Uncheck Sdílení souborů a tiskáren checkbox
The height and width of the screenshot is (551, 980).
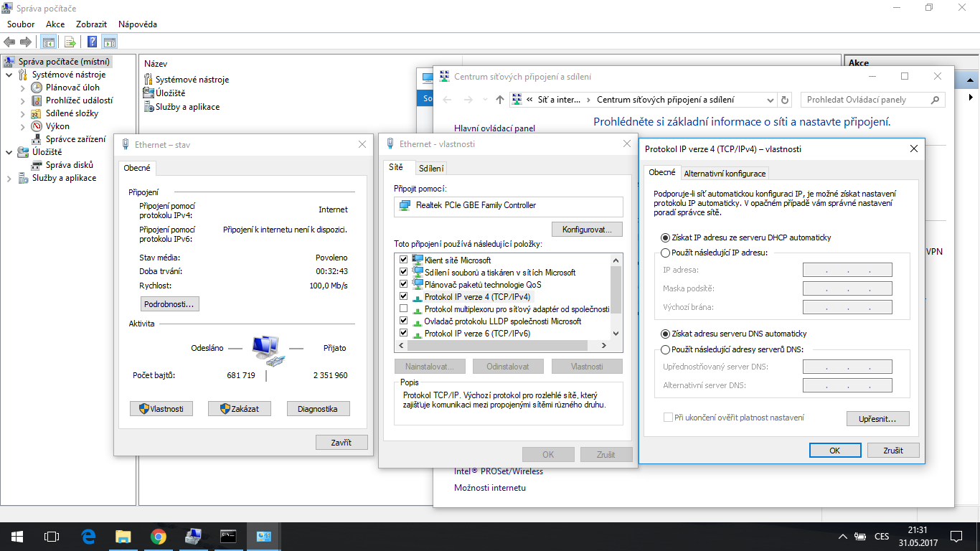[403, 272]
